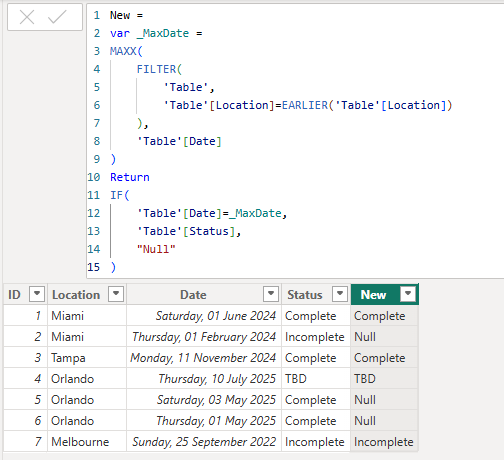
Task: Select Status Complete in row 6
Action: pos(316,421)
